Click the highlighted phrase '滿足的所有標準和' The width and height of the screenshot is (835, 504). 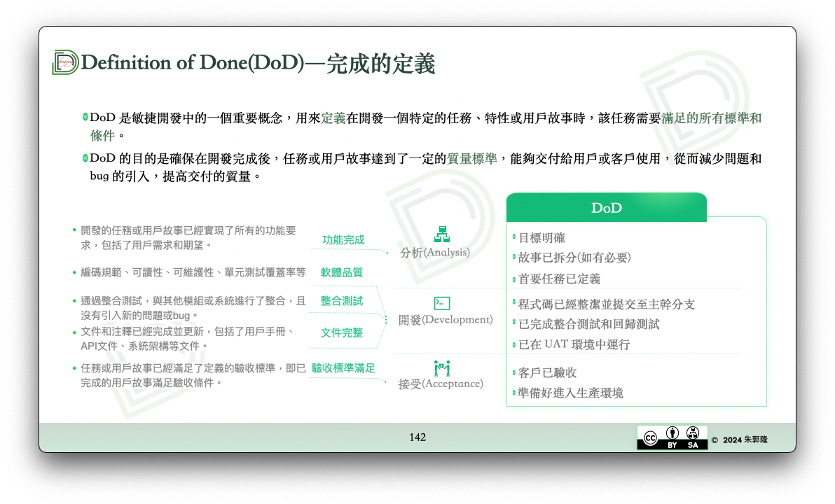point(712,118)
